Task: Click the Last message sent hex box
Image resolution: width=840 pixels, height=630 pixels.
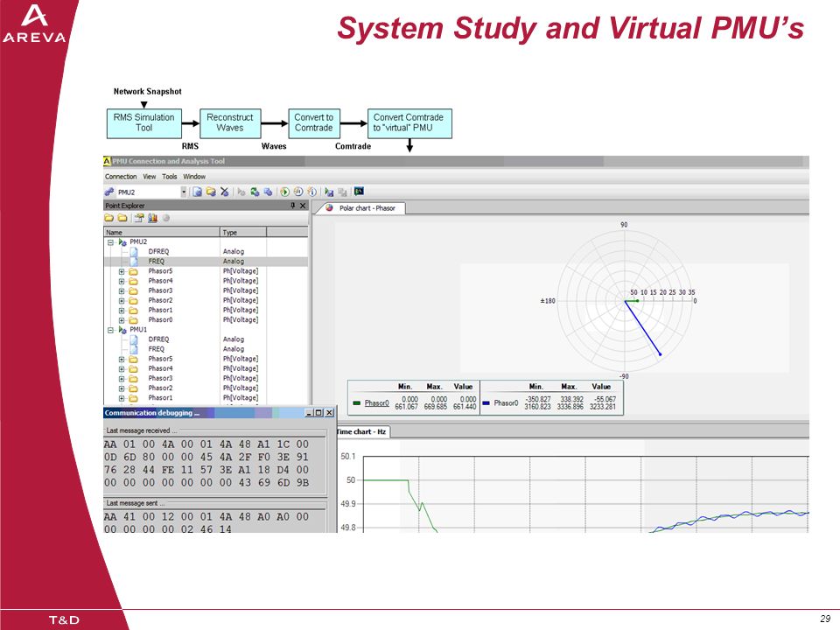Action: [213, 521]
